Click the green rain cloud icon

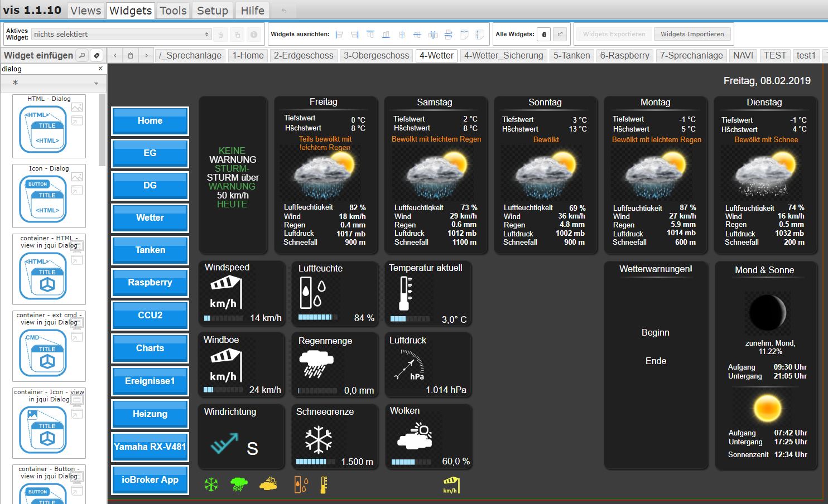pos(239,484)
